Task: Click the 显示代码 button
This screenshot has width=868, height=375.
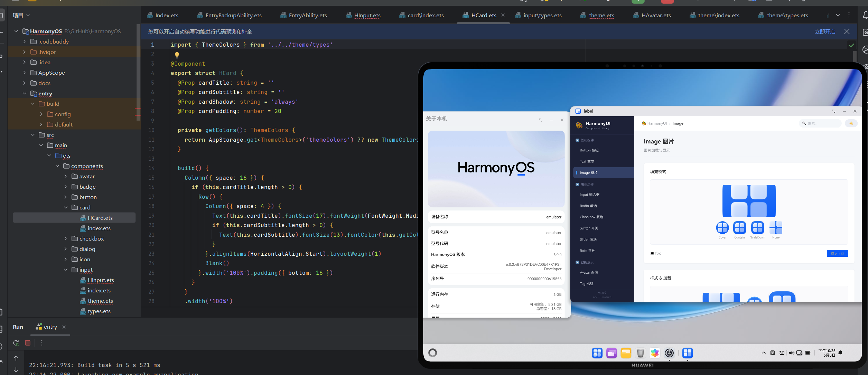Action: [837, 253]
